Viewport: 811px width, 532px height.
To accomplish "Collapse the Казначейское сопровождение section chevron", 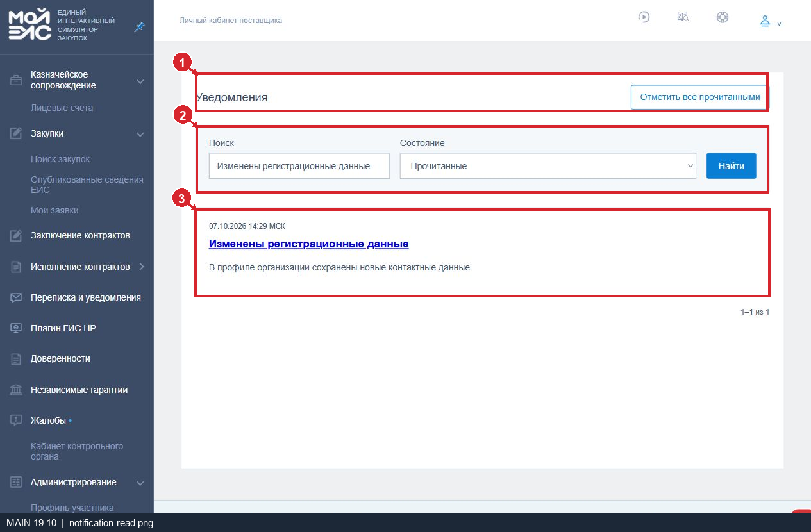I will click(x=140, y=81).
